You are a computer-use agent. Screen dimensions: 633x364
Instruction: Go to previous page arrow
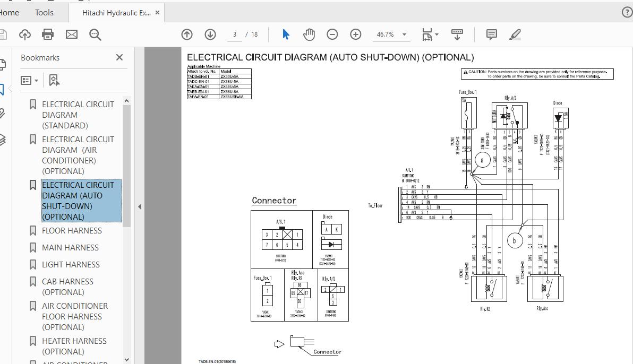point(187,34)
